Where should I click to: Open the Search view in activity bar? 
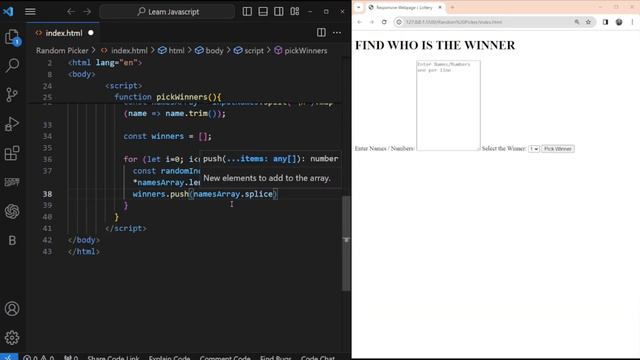(12, 65)
